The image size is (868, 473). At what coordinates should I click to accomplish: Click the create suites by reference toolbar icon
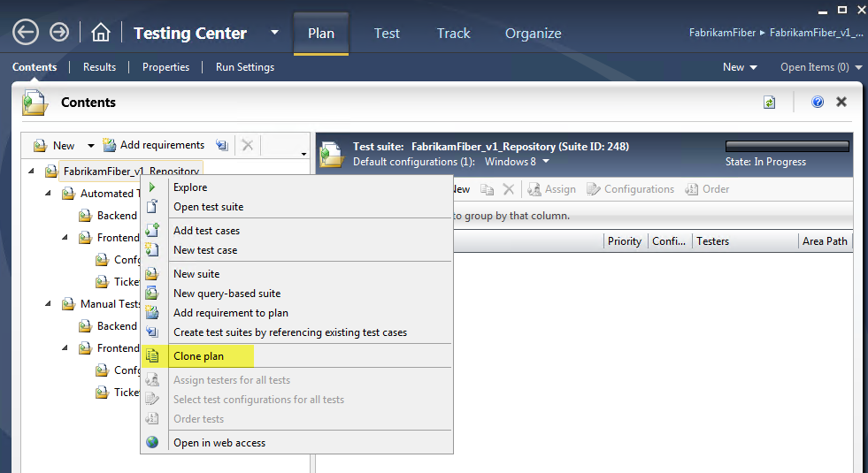pyautogui.click(x=221, y=145)
